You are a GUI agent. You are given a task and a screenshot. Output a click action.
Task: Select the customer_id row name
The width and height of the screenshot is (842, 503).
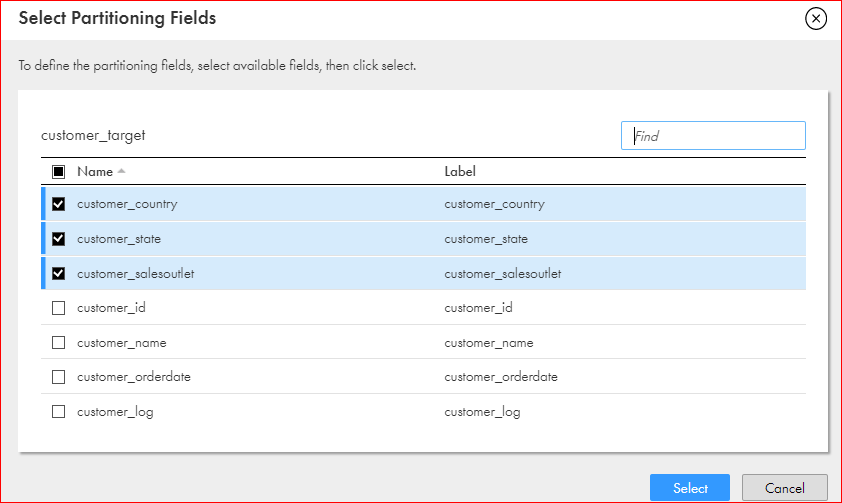pos(111,308)
